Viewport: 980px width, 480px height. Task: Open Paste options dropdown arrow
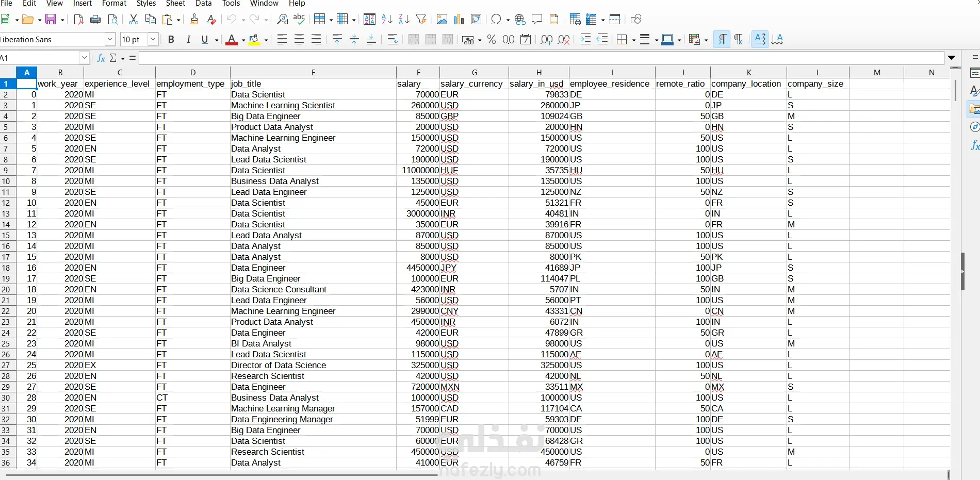coord(179,20)
